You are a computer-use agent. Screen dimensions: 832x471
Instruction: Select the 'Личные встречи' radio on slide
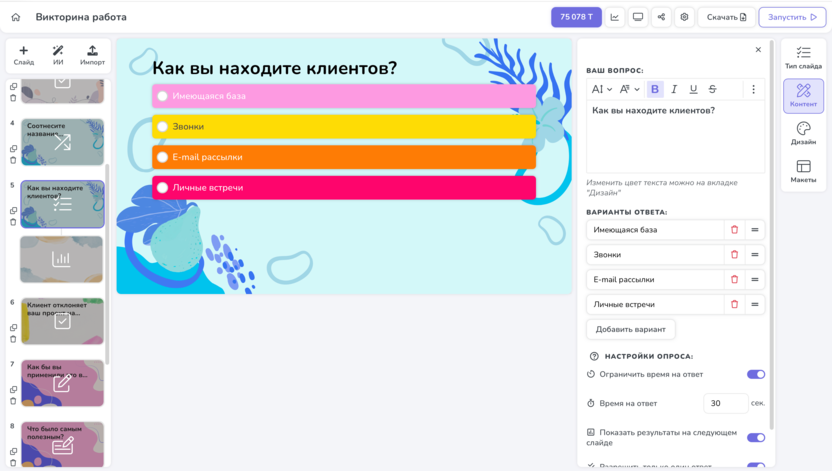162,188
